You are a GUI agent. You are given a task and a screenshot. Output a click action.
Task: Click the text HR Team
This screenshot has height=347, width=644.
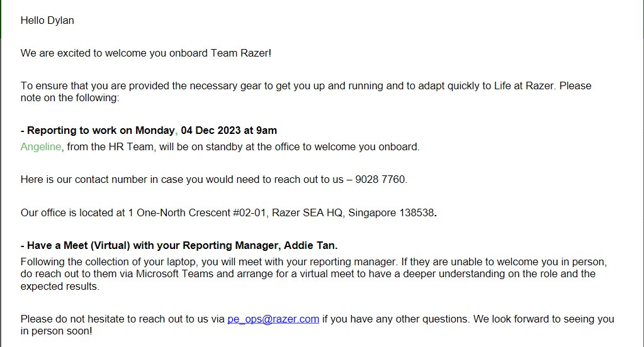130,147
